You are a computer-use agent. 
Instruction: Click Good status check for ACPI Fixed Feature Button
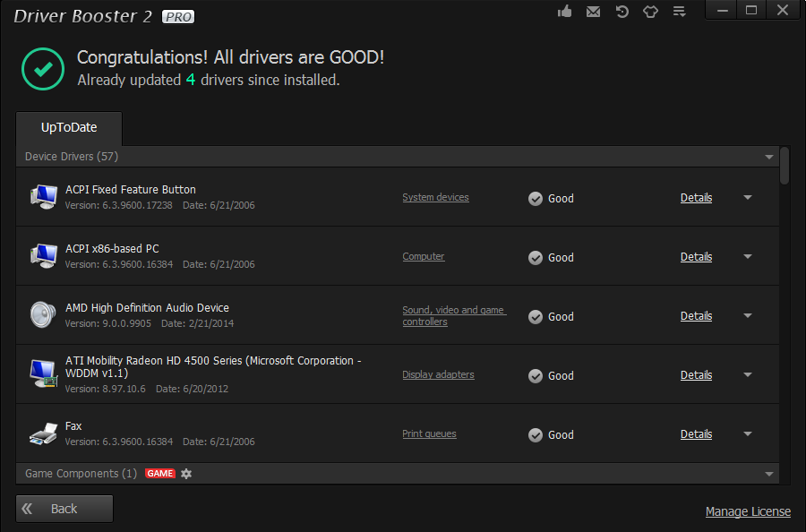pos(536,199)
